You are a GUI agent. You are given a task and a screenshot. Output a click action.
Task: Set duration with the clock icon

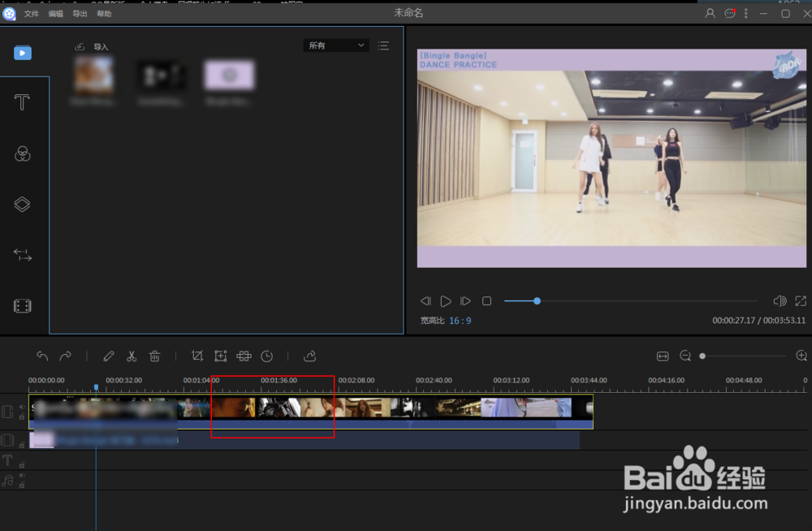click(266, 356)
